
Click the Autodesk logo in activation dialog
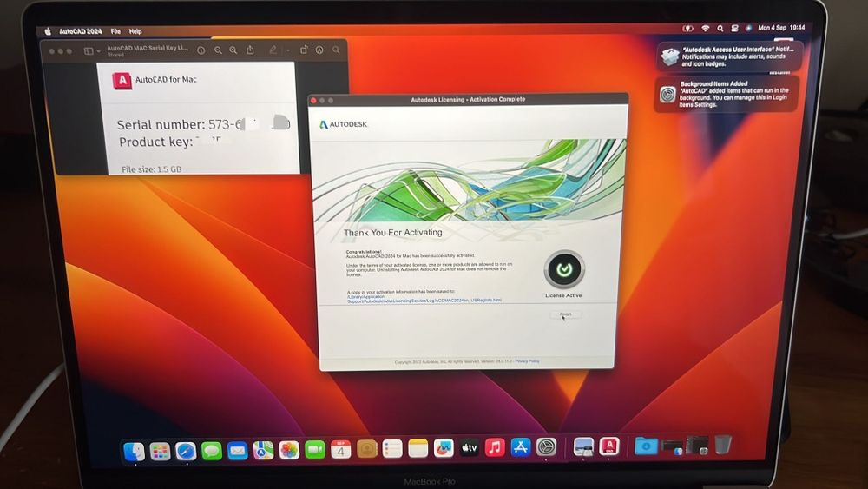[x=343, y=124]
